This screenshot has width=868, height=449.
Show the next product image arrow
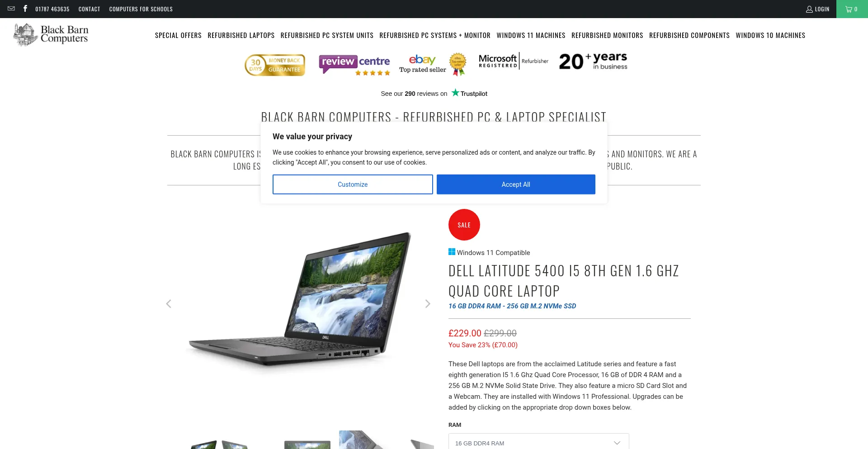pyautogui.click(x=428, y=304)
